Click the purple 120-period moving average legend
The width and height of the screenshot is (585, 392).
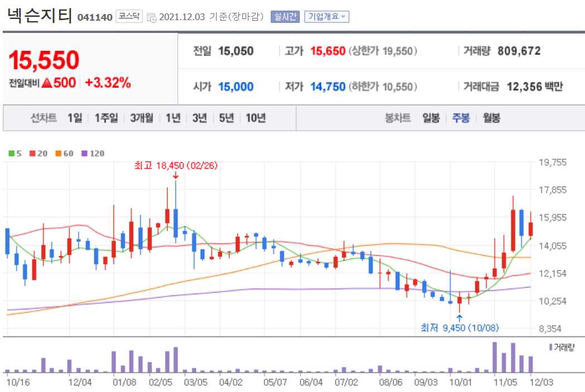click(x=93, y=154)
